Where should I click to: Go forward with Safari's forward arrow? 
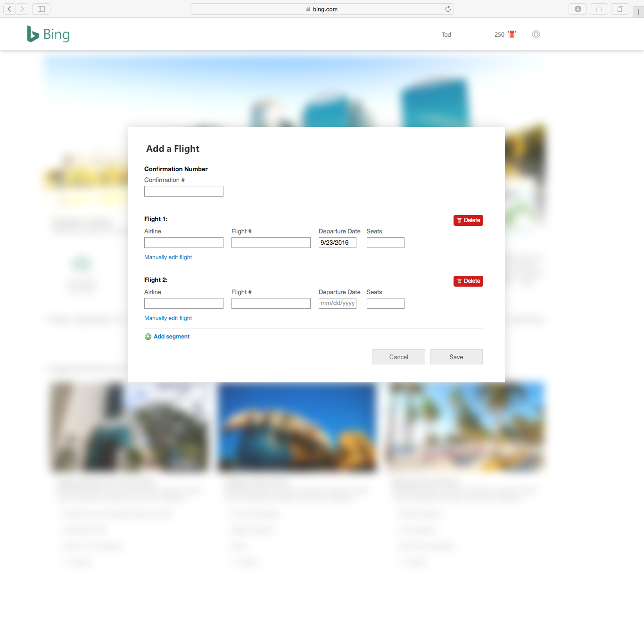tap(22, 9)
